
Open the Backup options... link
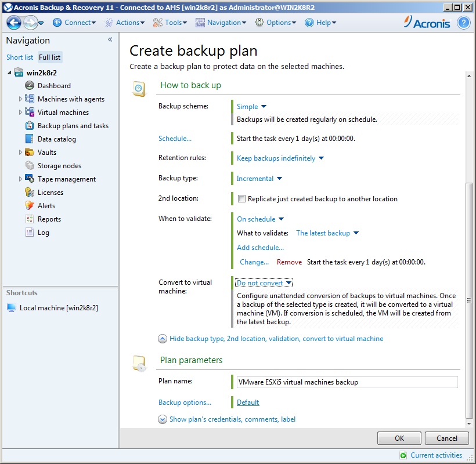click(x=185, y=403)
